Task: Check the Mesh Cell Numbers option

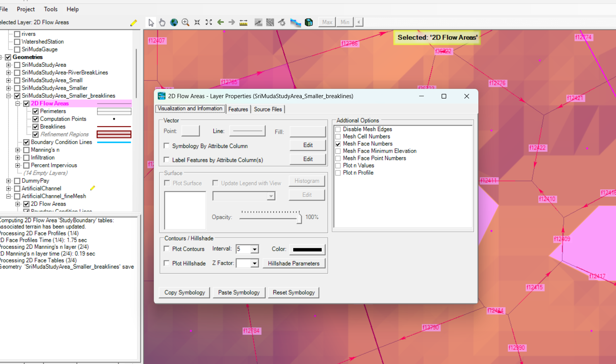Action: coord(338,136)
